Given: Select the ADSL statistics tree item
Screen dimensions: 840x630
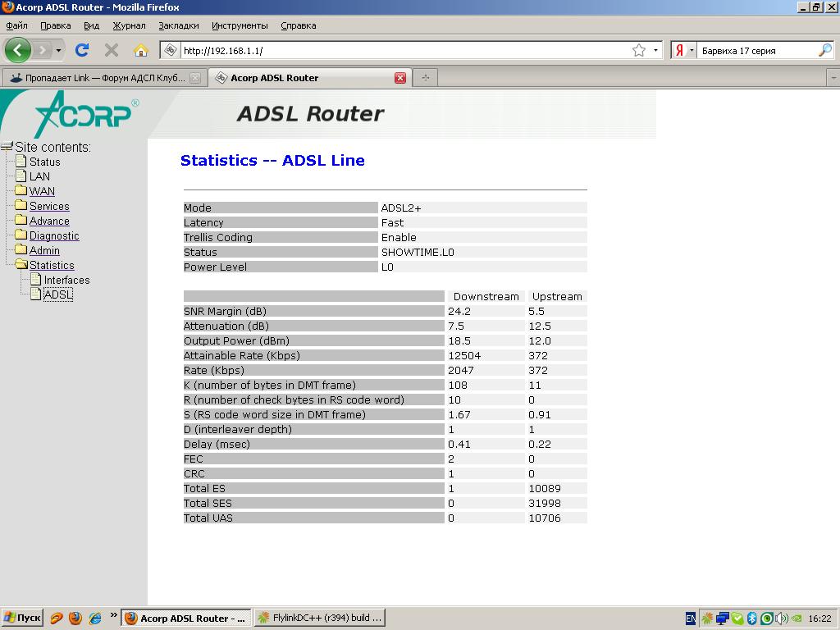Looking at the screenshot, I should [x=58, y=294].
